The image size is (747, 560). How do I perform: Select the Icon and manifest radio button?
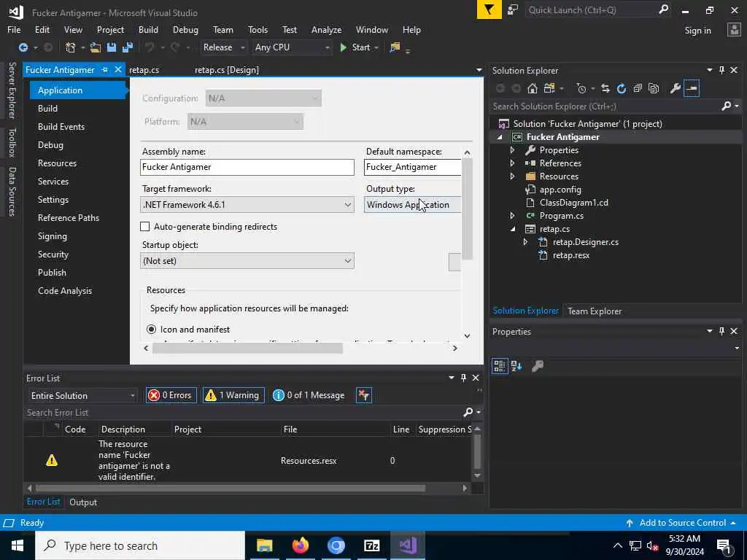click(x=152, y=329)
